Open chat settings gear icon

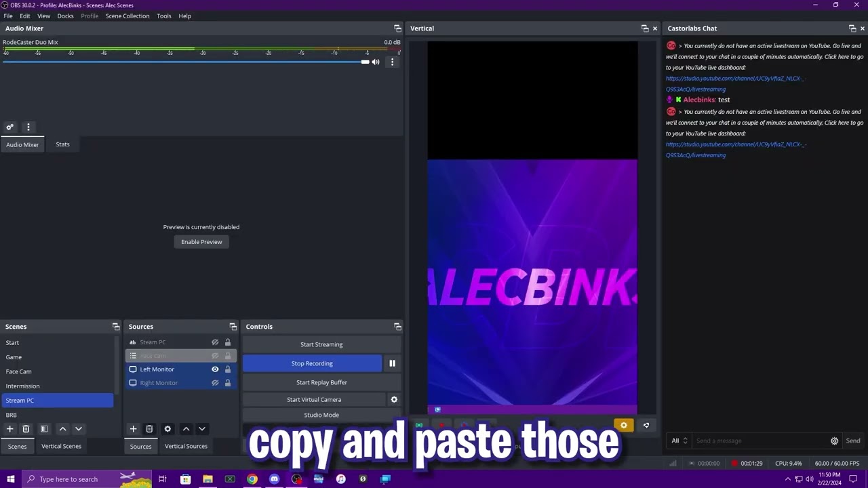coord(834,441)
